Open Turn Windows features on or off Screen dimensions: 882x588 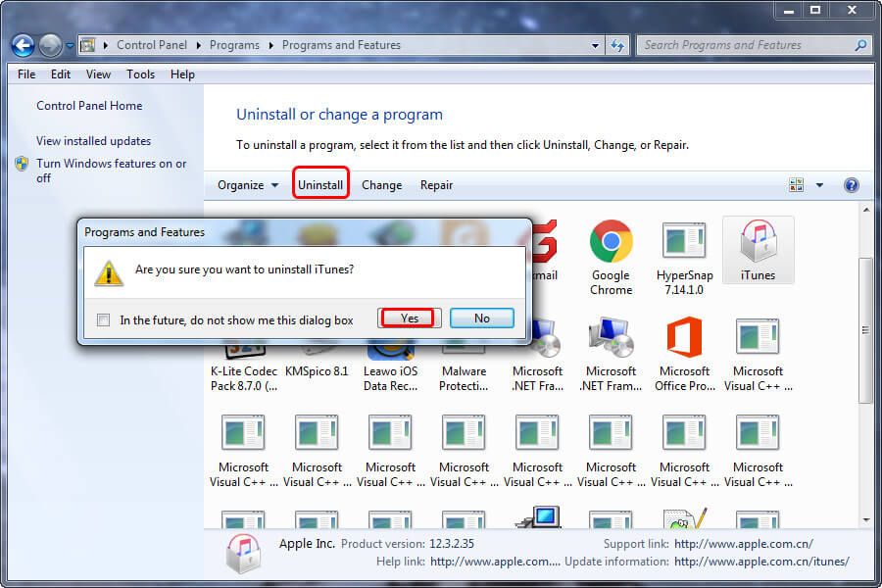tap(112, 171)
